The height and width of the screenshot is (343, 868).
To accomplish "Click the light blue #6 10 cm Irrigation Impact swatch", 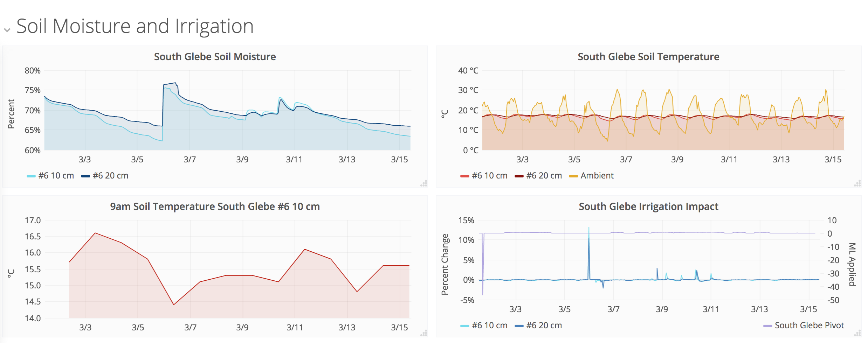I will click(464, 326).
